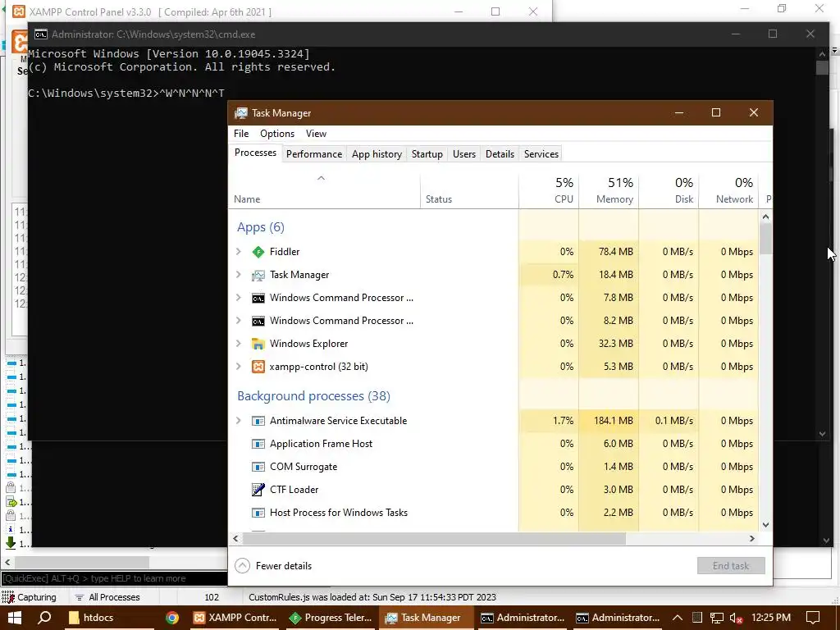Click cmd window scrollbar up arrow
Screen dimensions: 840x630
coord(822,53)
